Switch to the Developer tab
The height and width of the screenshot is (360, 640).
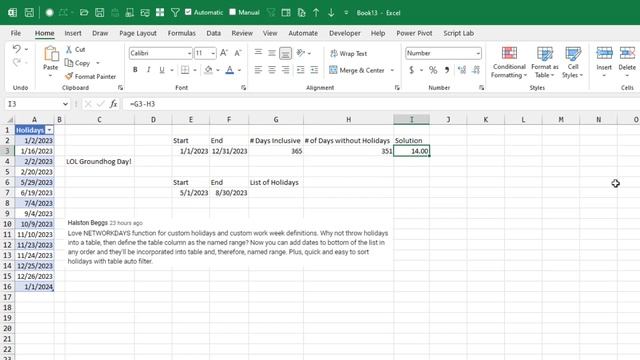tap(345, 33)
